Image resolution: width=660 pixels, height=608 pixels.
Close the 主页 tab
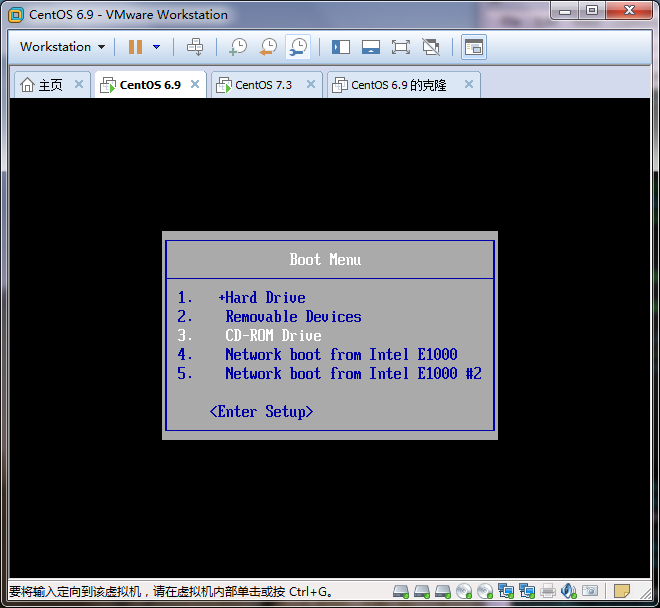79,84
